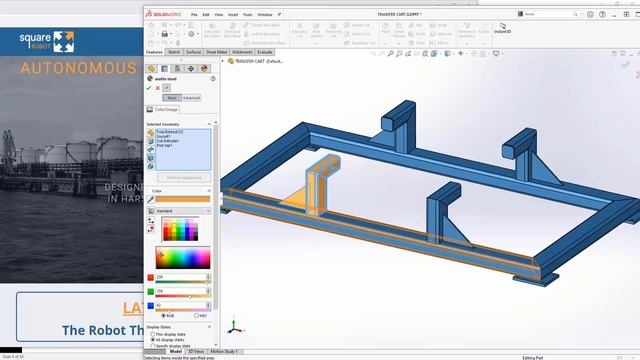This screenshot has height=360, width=640.
Task: Click the orange current color swatch
Action: pyautogui.click(x=183, y=199)
